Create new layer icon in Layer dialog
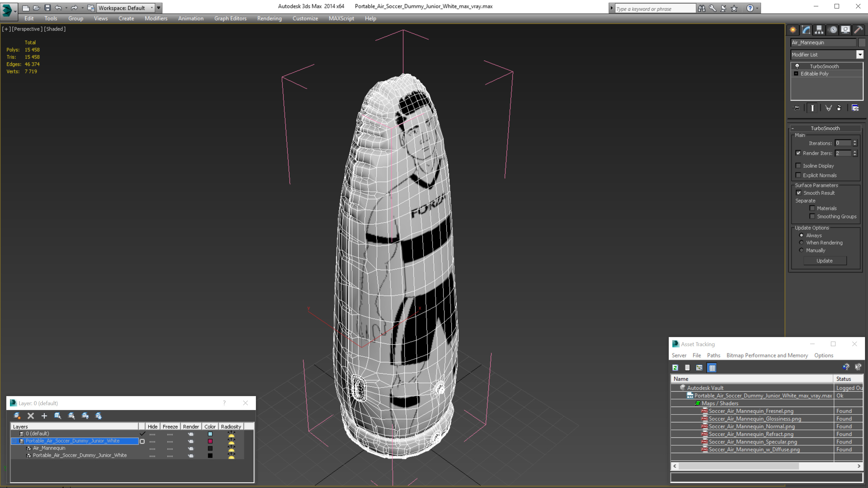Viewport: 868px width, 488px height. 17,416
